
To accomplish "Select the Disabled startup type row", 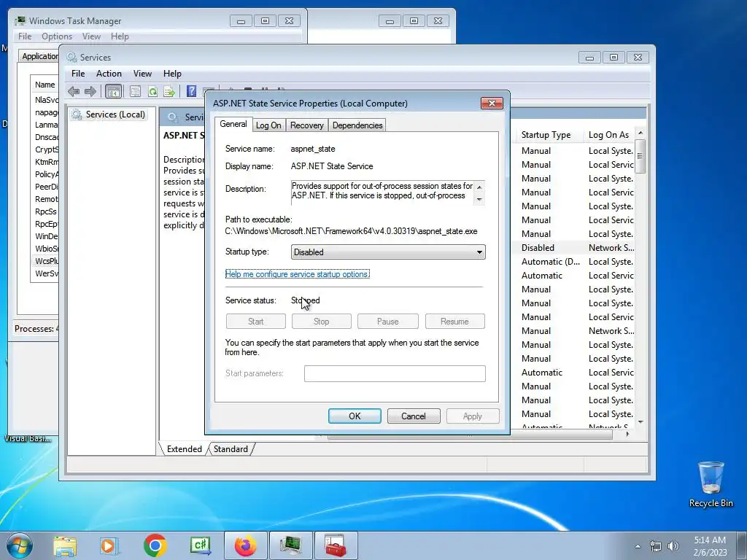I will pyautogui.click(x=538, y=248).
